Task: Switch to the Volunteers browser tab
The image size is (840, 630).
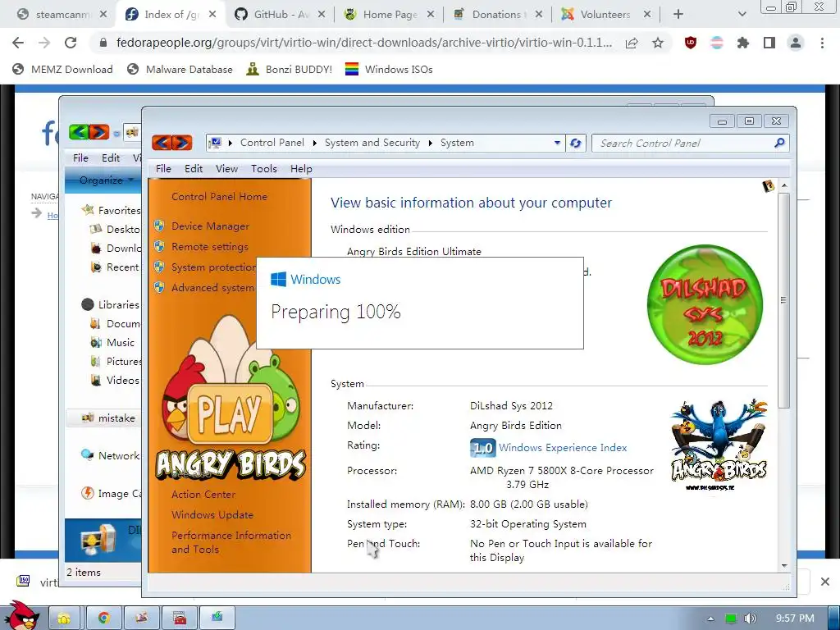Action: [605, 15]
